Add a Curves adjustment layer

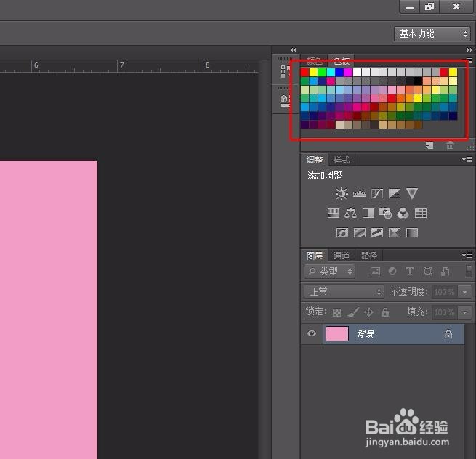click(377, 193)
